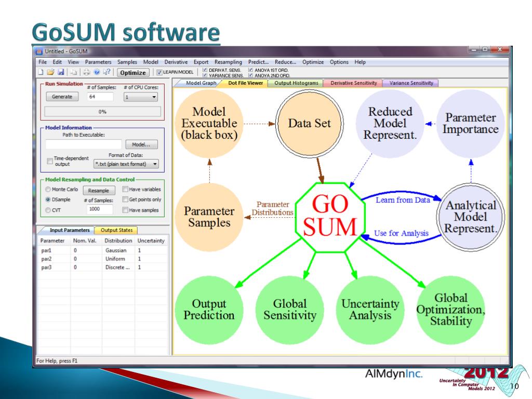Screen dimensions: 532x399
Task: Click the Open file folder icon
Action: [50, 72]
